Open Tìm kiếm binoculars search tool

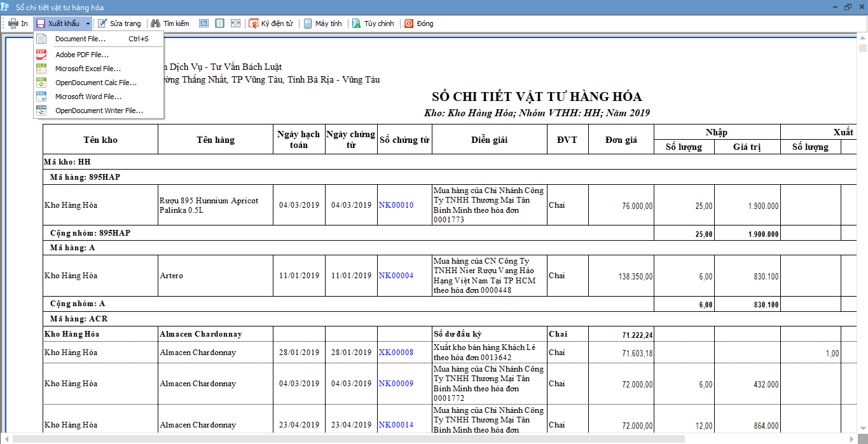(x=155, y=24)
